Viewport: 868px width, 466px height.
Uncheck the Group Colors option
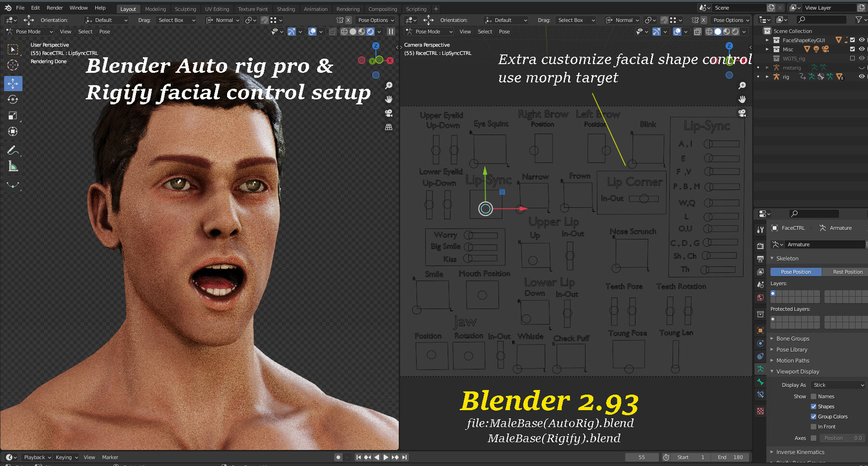coord(815,416)
